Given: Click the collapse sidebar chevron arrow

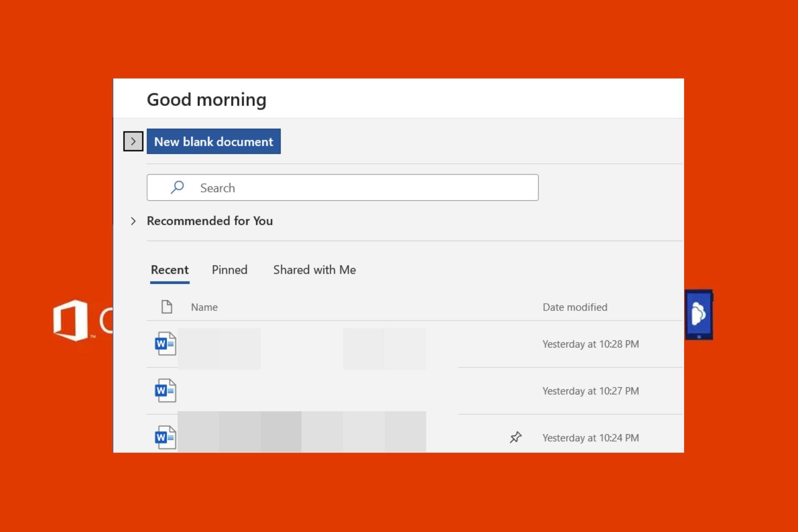Looking at the screenshot, I should (133, 141).
